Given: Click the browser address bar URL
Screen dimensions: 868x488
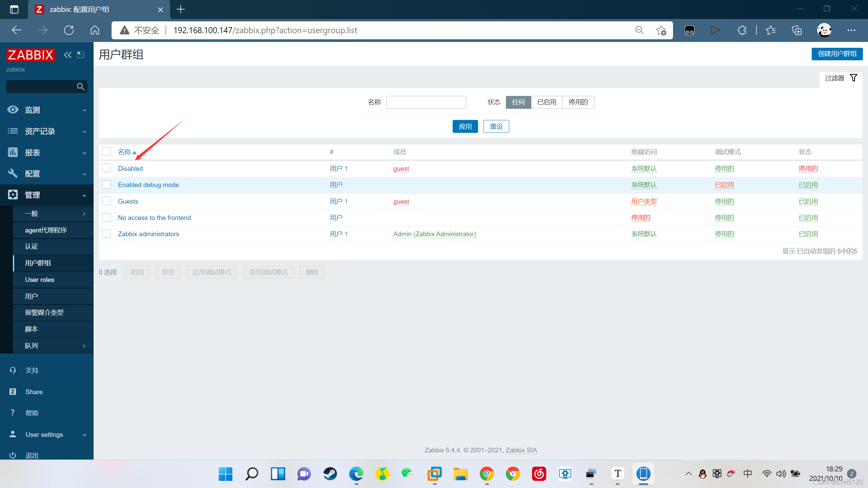Looking at the screenshot, I should tap(265, 30).
